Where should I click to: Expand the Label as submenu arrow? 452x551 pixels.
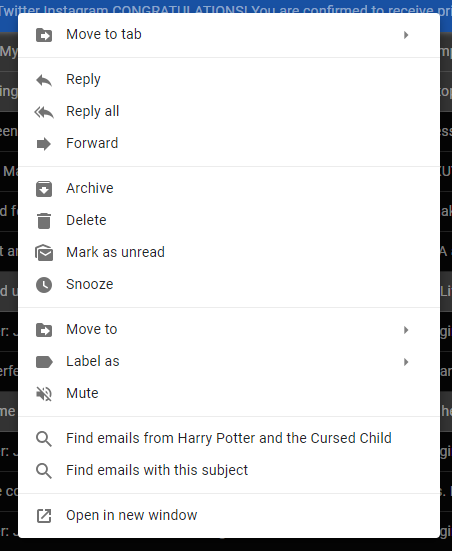(406, 362)
